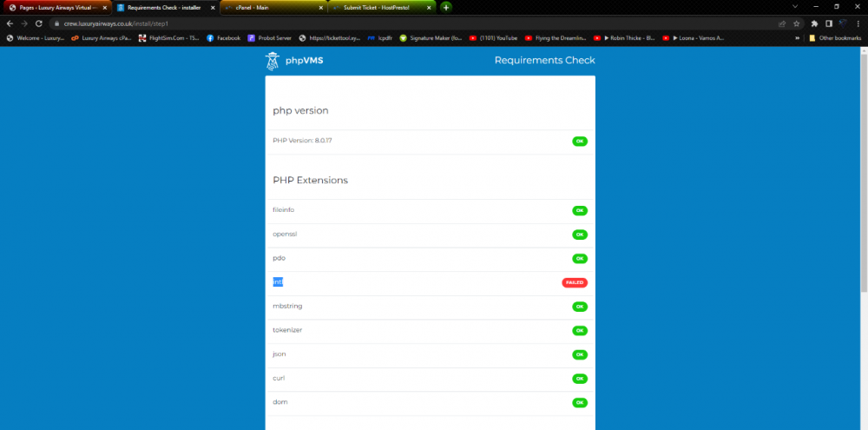Open the new tab with plus button
The width and height of the screenshot is (868, 430).
click(x=446, y=7)
